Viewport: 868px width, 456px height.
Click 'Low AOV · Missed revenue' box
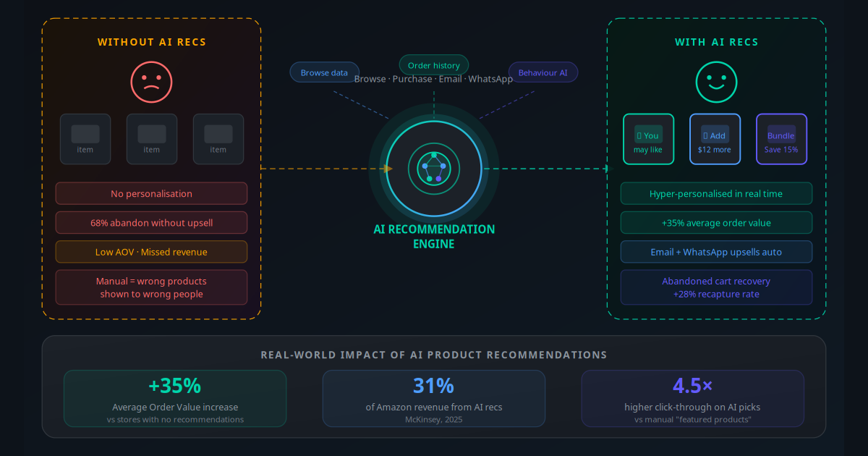tap(151, 251)
